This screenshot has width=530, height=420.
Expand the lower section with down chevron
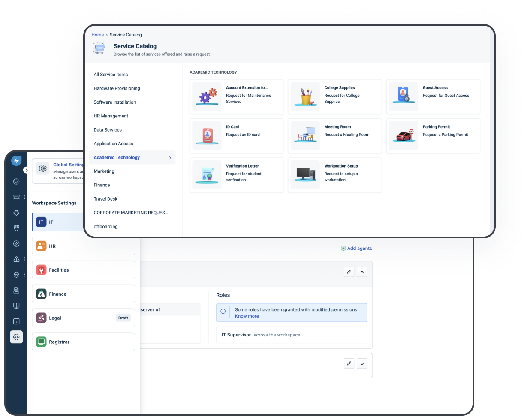(362, 363)
